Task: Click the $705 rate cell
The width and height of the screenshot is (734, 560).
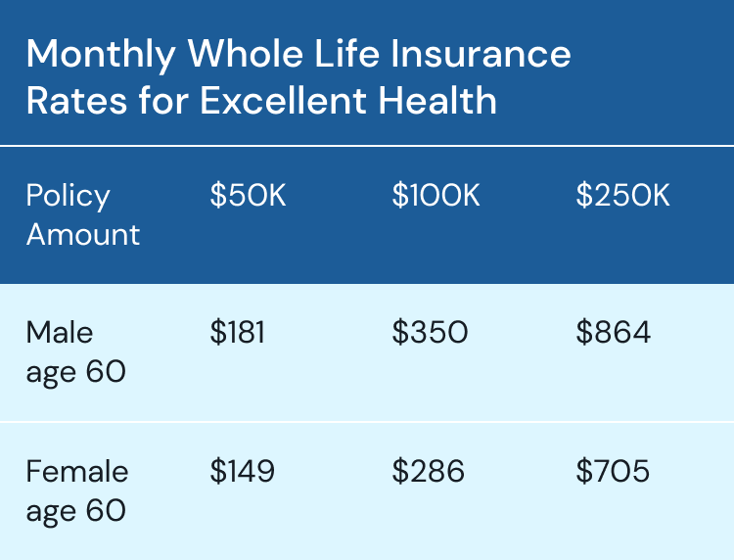Action: tap(613, 471)
